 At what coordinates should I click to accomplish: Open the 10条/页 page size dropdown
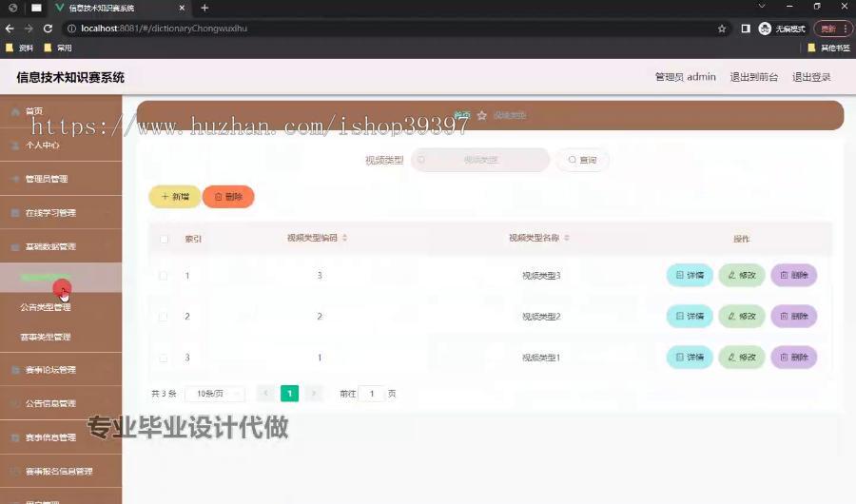coord(215,394)
